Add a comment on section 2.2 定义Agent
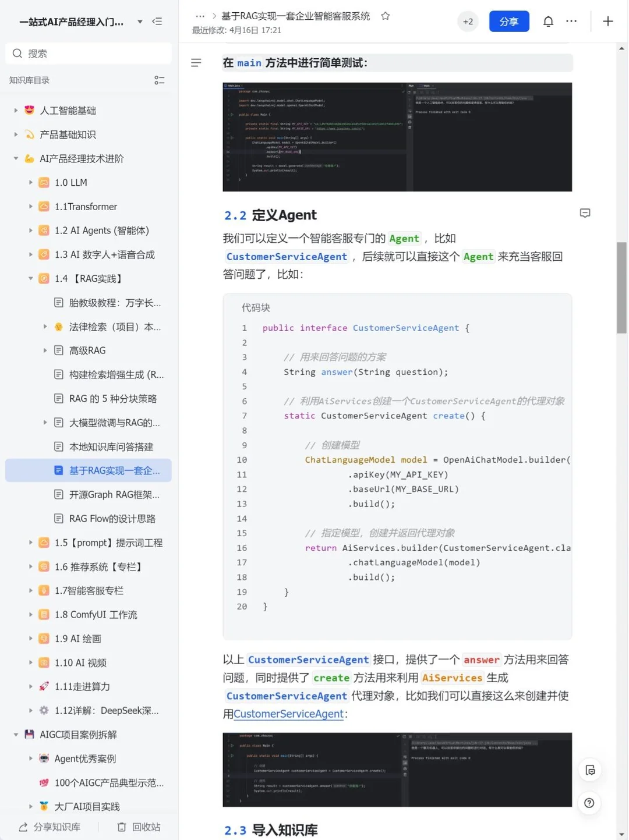The width and height of the screenshot is (629, 840). tap(585, 213)
